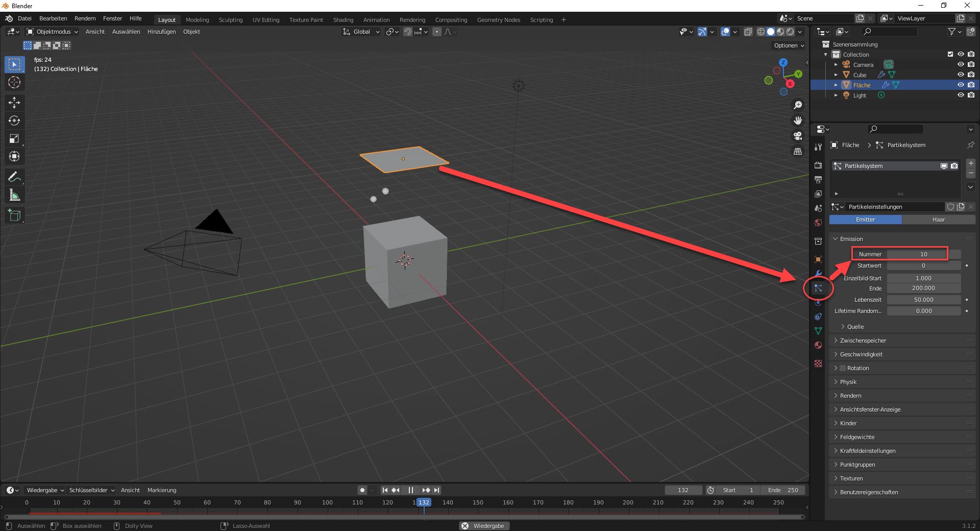Open the Wiedergabe timeline menu
This screenshot has width=980, height=531.
[45, 490]
